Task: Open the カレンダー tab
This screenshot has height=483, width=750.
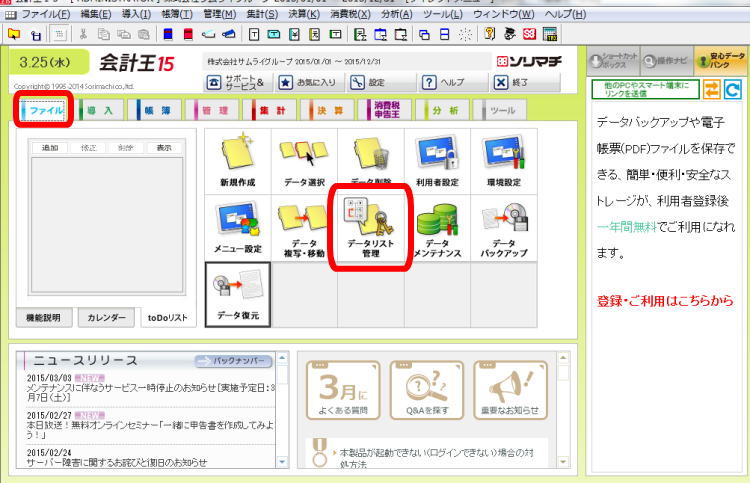Action: coord(107,318)
